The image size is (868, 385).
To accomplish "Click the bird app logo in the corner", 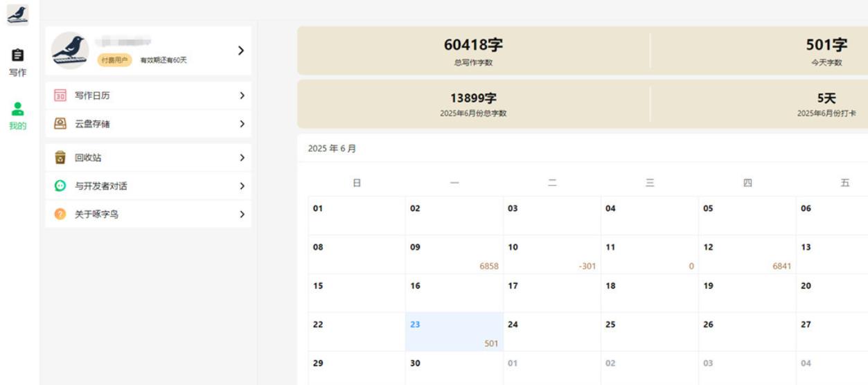I will click(x=18, y=14).
